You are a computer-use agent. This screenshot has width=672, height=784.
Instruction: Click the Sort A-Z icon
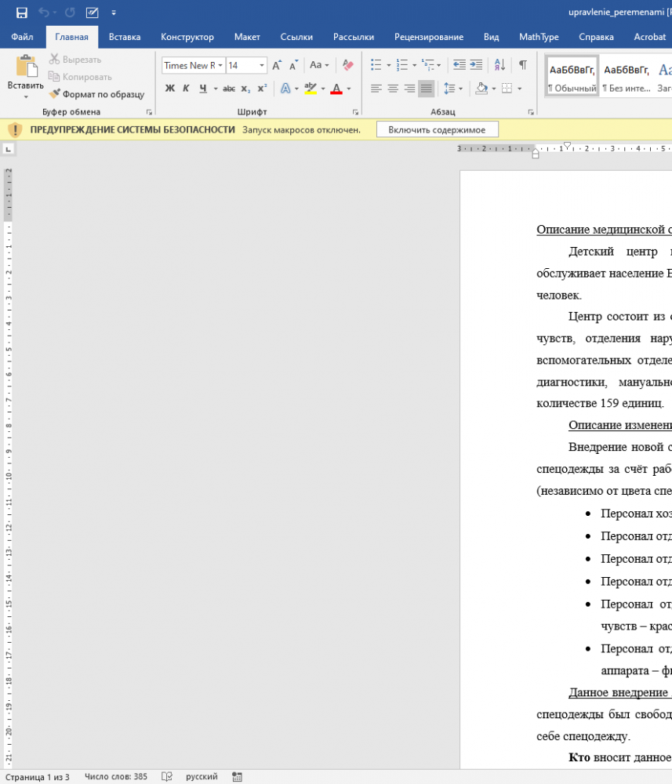(x=499, y=64)
